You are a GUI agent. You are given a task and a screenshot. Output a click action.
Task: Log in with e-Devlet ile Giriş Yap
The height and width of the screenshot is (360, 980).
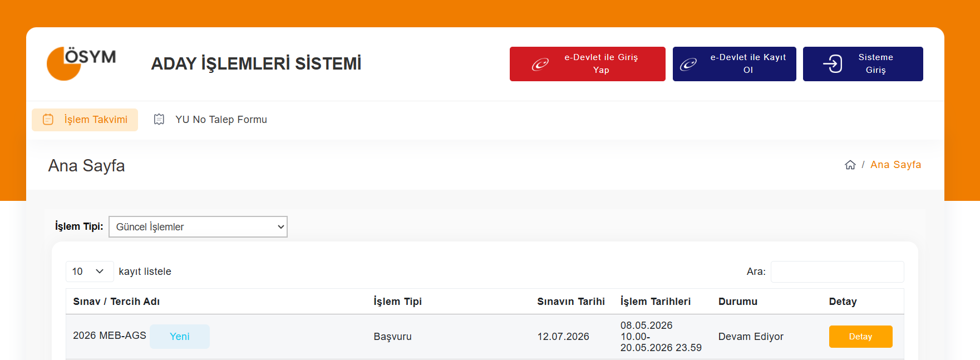(587, 64)
